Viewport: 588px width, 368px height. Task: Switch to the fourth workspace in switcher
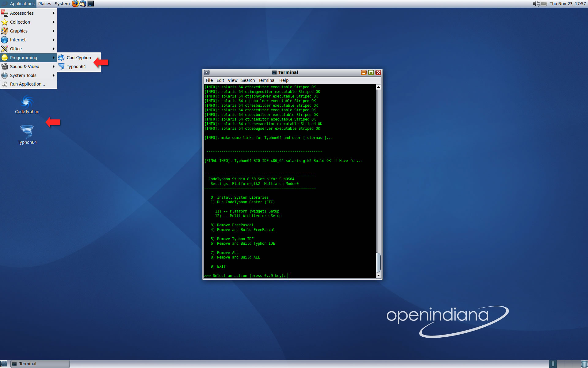(x=577, y=364)
